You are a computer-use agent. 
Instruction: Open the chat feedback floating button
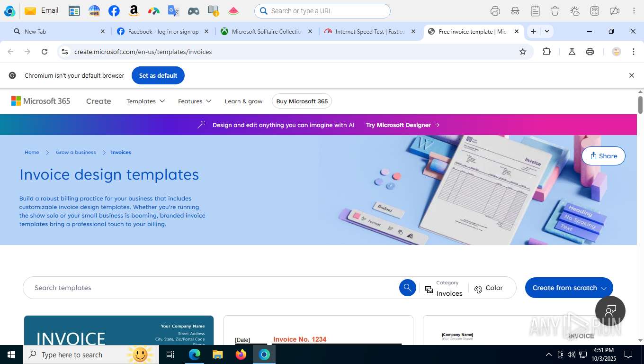click(x=610, y=310)
